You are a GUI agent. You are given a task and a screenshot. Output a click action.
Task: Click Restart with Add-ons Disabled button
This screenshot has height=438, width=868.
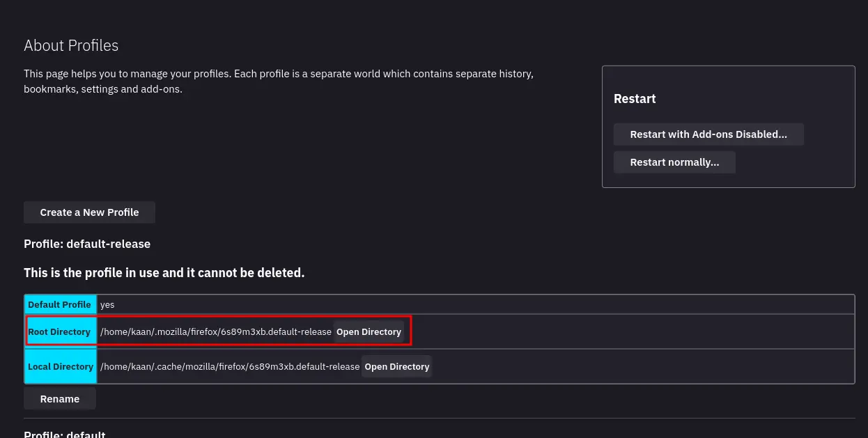(x=708, y=134)
